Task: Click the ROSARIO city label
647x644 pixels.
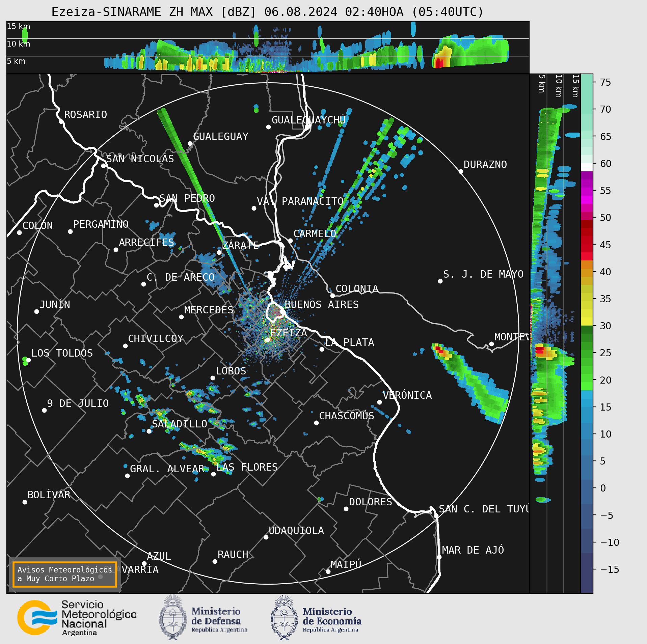Action: pyautogui.click(x=85, y=115)
